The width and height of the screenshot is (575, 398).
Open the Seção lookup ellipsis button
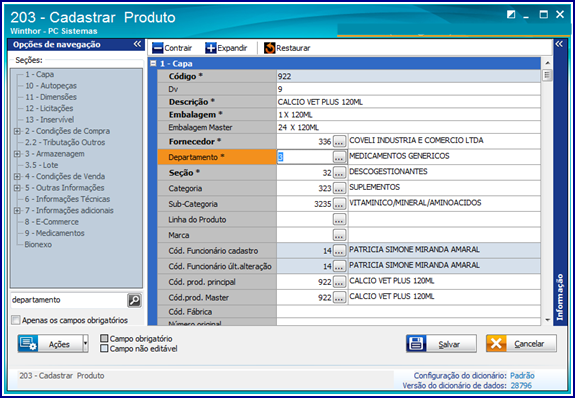[x=339, y=172]
